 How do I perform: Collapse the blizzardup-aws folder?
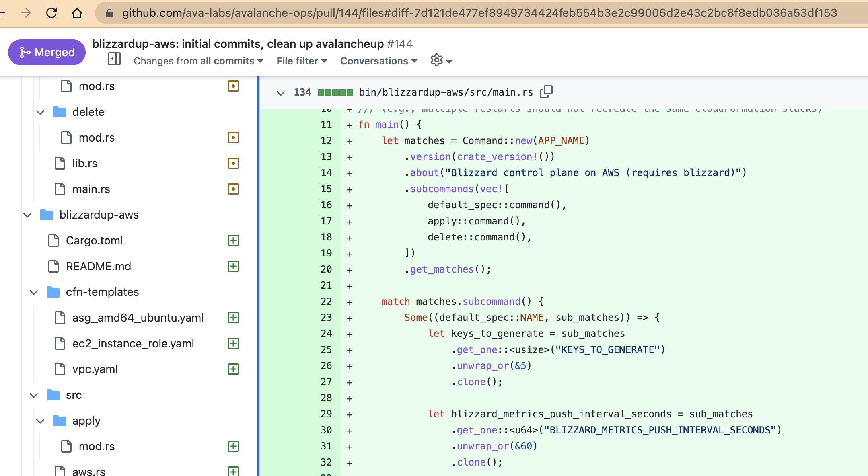click(28, 215)
